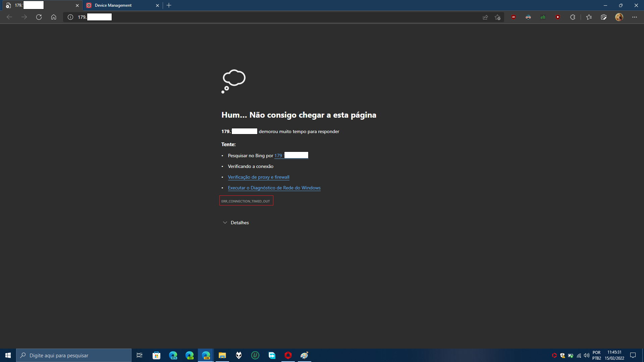Go to the home page icon
Image resolution: width=644 pixels, height=362 pixels.
click(54, 17)
